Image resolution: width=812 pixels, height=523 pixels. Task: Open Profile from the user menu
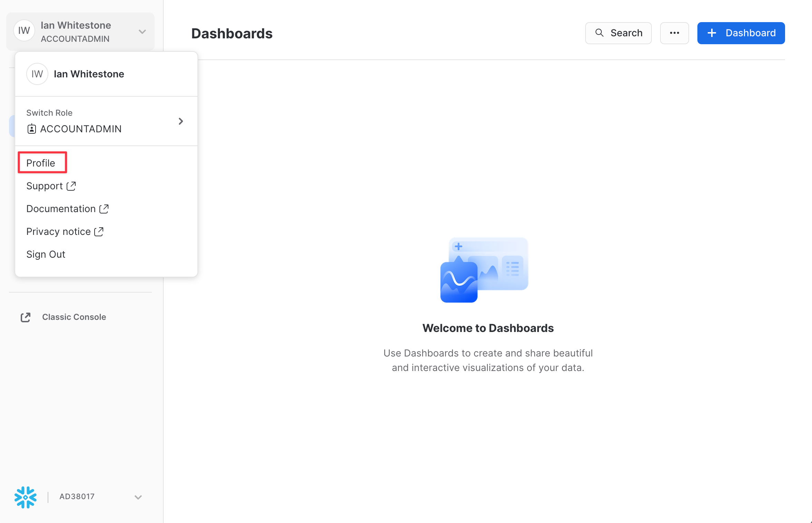41,163
